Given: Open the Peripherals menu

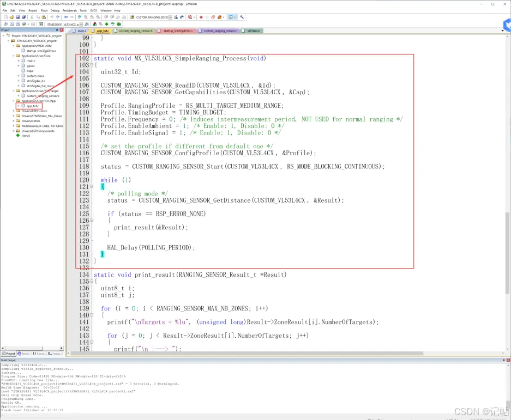Looking at the screenshot, I should 69,10.
